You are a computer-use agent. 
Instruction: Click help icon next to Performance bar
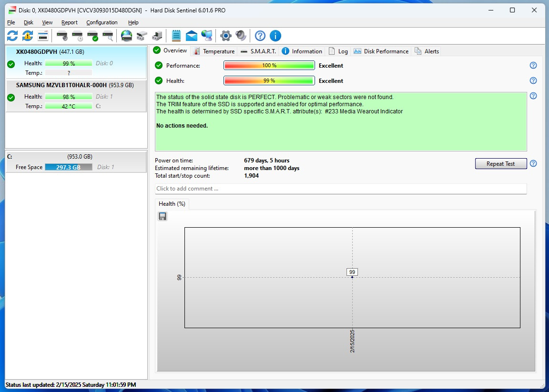pyautogui.click(x=533, y=66)
